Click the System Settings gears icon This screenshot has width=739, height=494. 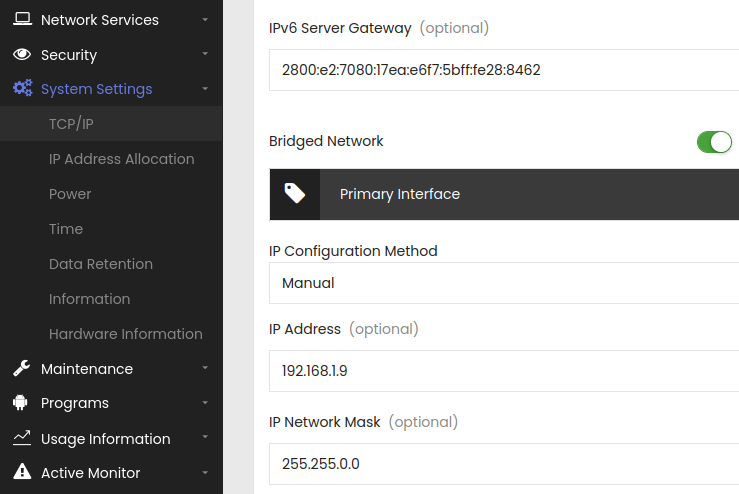pos(23,88)
